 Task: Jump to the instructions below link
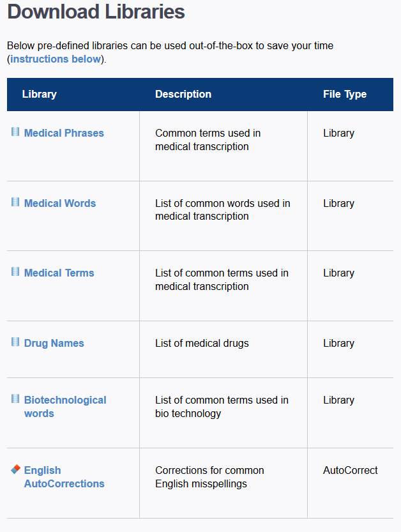pyautogui.click(x=56, y=59)
